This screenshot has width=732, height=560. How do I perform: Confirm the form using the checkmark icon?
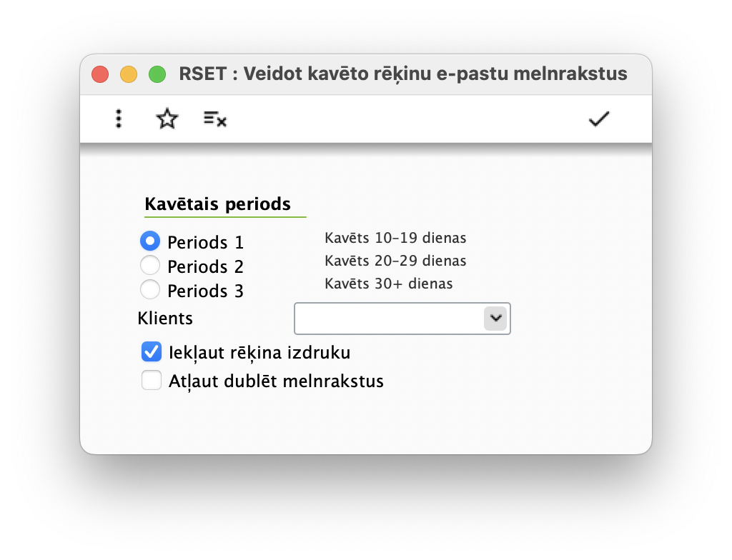(x=599, y=119)
